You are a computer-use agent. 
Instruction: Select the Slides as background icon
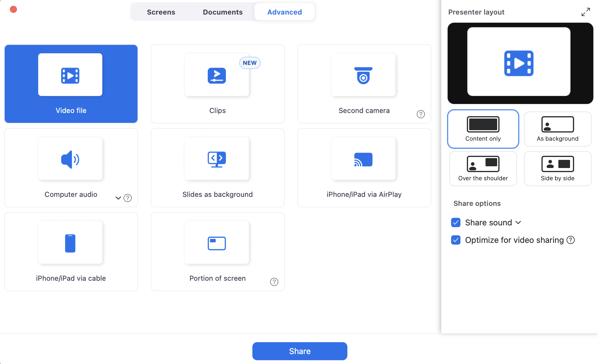pyautogui.click(x=217, y=159)
